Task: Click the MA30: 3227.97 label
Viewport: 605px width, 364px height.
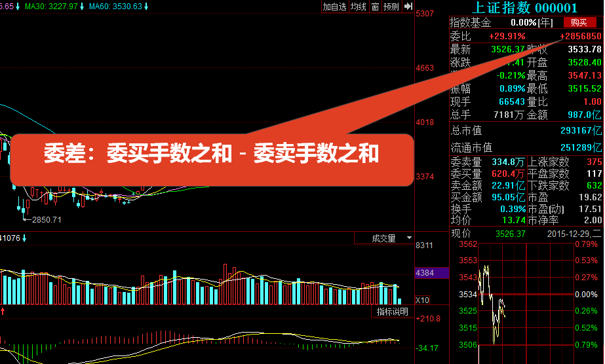Action: click(51, 7)
